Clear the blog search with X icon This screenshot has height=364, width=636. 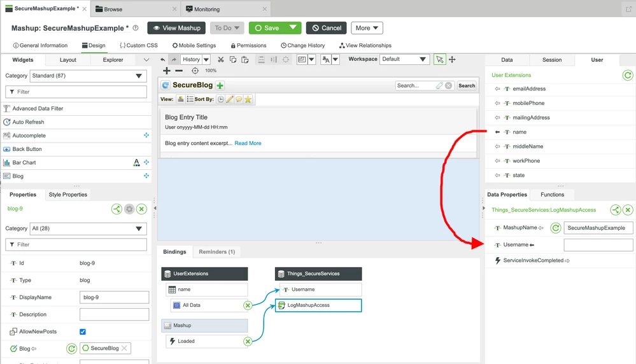(x=449, y=85)
